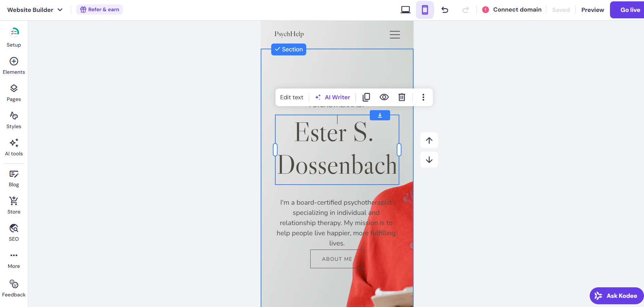Open the hamburger menu on site preview

[x=395, y=34]
